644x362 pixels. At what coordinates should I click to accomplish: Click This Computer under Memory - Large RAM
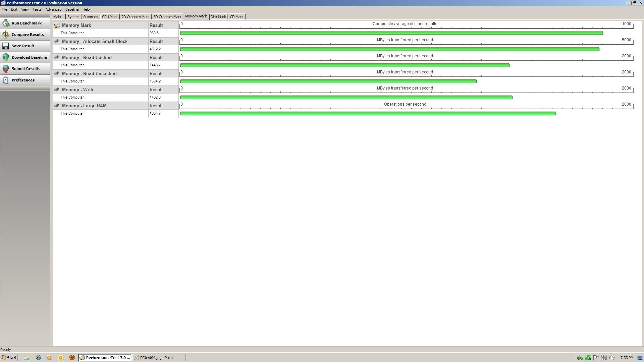point(72,113)
